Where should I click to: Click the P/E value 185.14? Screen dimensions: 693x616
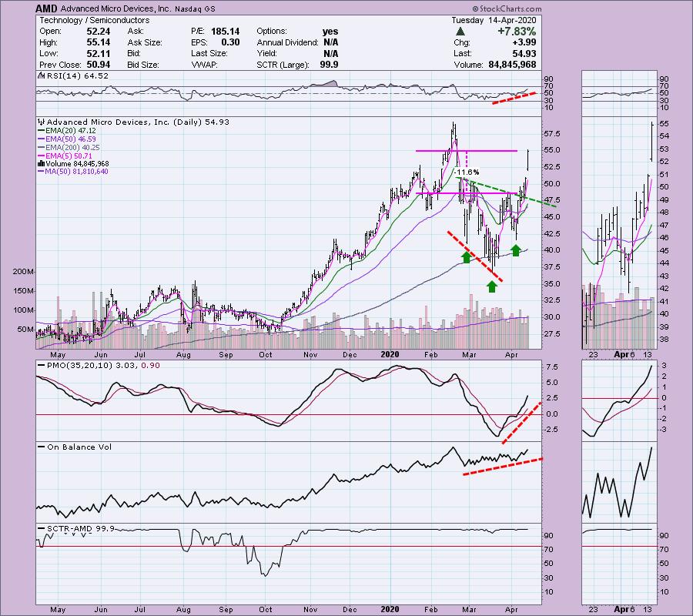[x=225, y=32]
